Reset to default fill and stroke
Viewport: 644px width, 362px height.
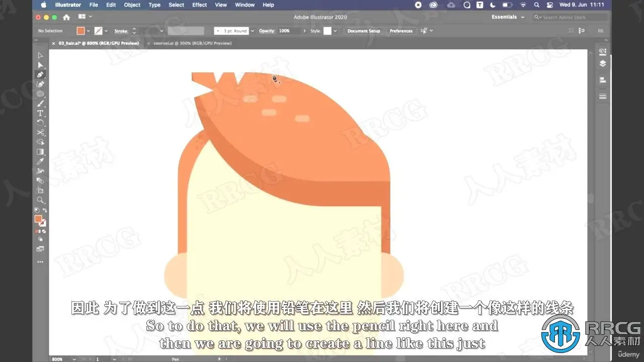[x=36, y=210]
